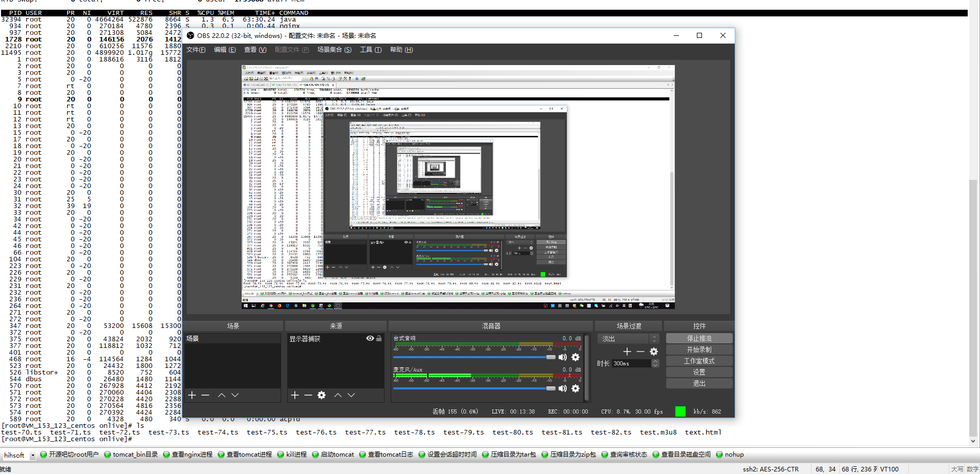
Task: Mute 台式音响 speaker icon
Action: [562, 357]
